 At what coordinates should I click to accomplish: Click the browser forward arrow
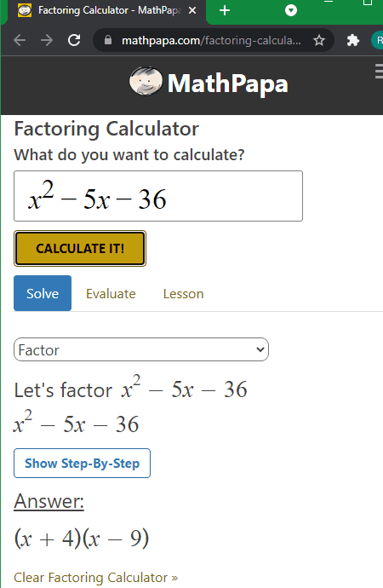pyautogui.click(x=47, y=40)
